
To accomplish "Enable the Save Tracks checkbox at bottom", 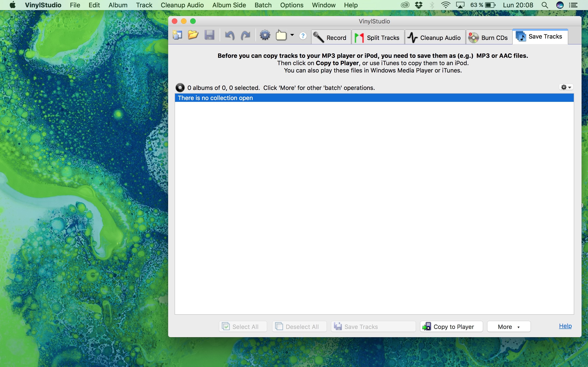I will point(355,326).
